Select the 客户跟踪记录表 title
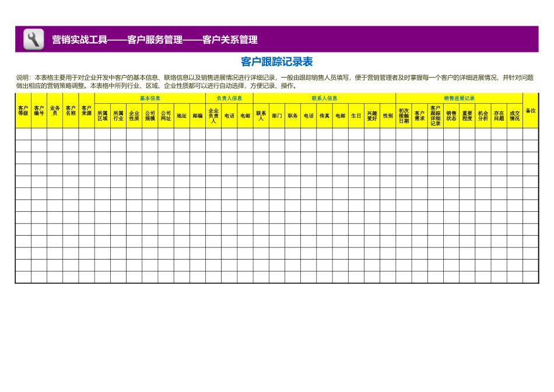Image resolution: width=554 pixels, height=392 pixels. pos(277,62)
